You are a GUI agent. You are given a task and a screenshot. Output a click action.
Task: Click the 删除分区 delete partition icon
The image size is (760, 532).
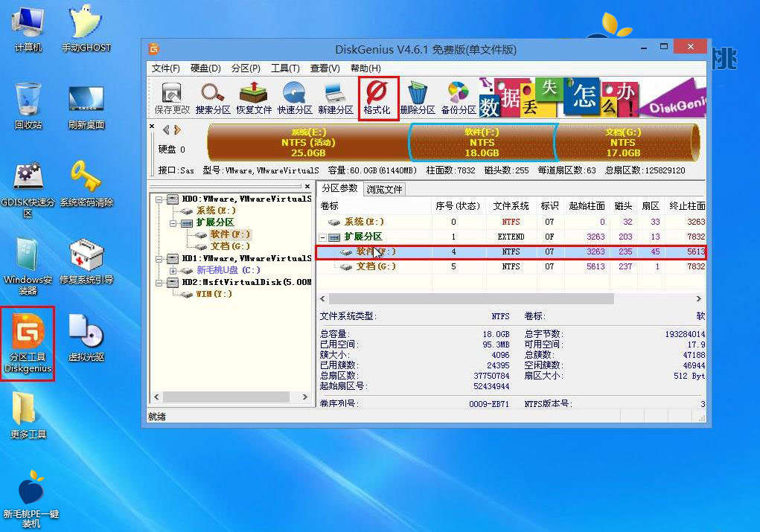pyautogui.click(x=418, y=98)
